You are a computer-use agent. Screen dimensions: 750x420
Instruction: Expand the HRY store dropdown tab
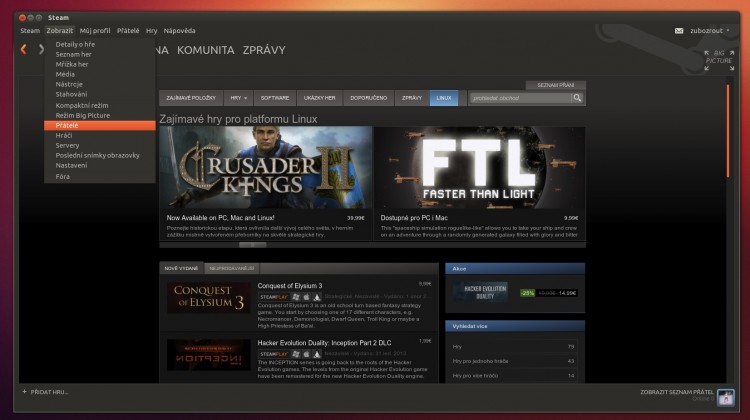[x=239, y=98]
